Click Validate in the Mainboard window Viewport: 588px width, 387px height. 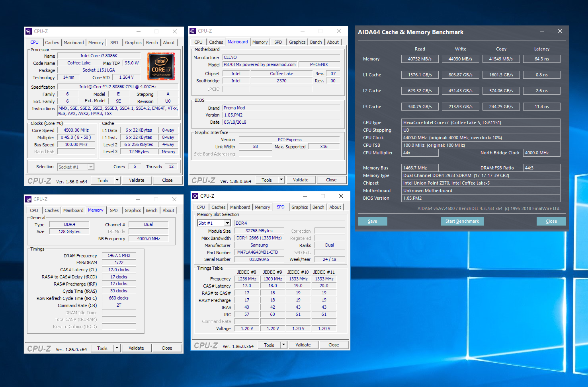tap(301, 180)
